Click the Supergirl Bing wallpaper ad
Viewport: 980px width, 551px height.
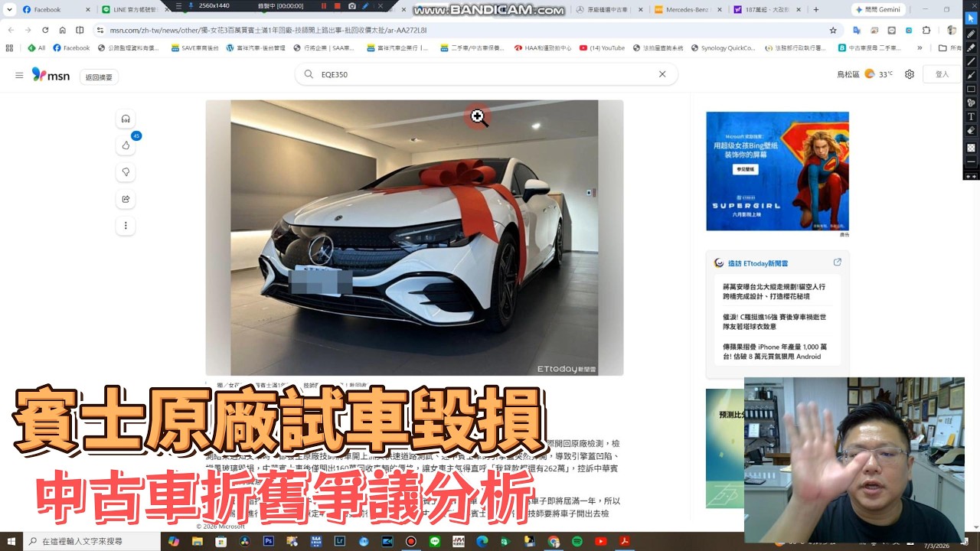tap(777, 171)
